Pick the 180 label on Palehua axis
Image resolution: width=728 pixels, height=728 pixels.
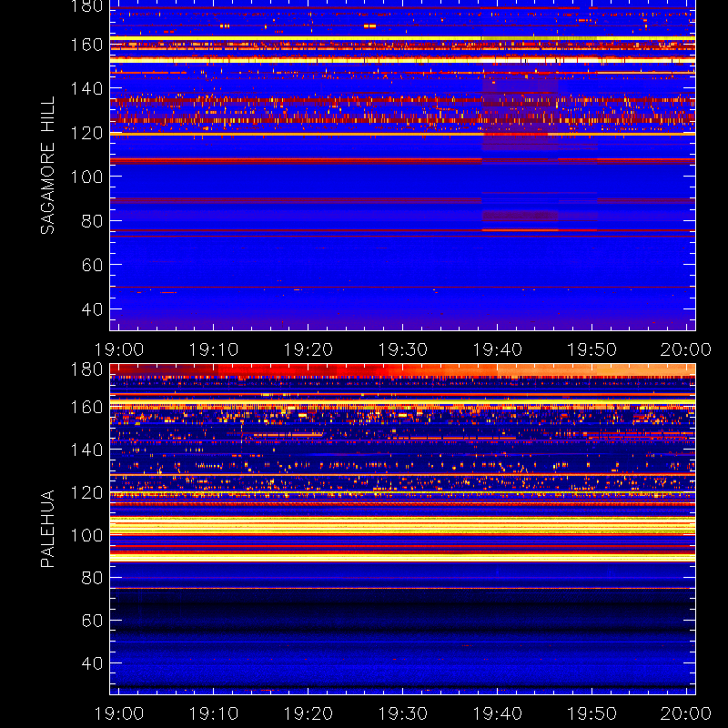[86, 369]
